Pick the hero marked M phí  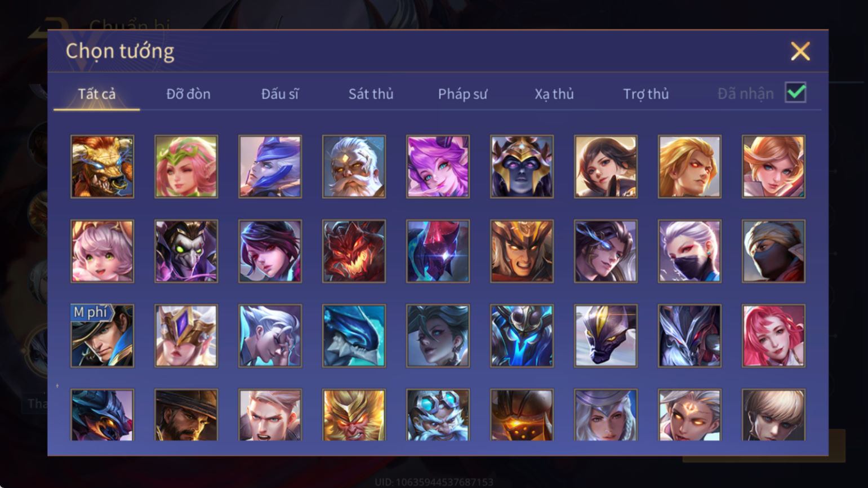click(x=103, y=336)
